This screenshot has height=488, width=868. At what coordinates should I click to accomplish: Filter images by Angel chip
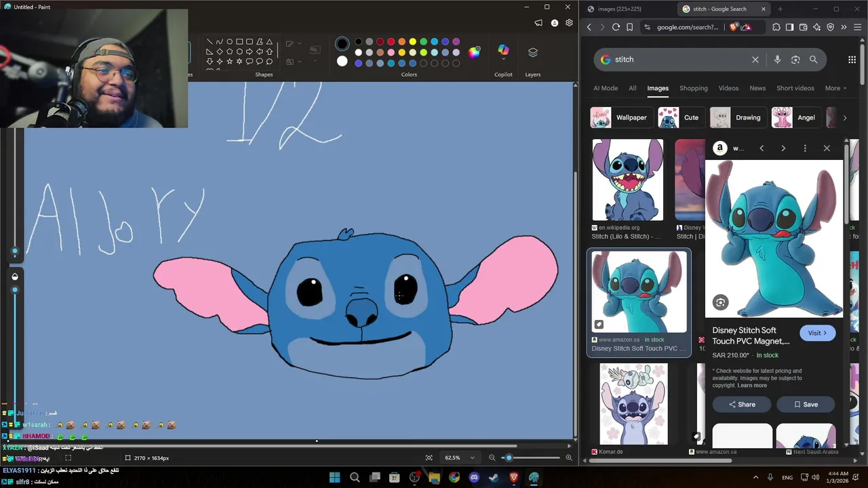pyautogui.click(x=795, y=117)
